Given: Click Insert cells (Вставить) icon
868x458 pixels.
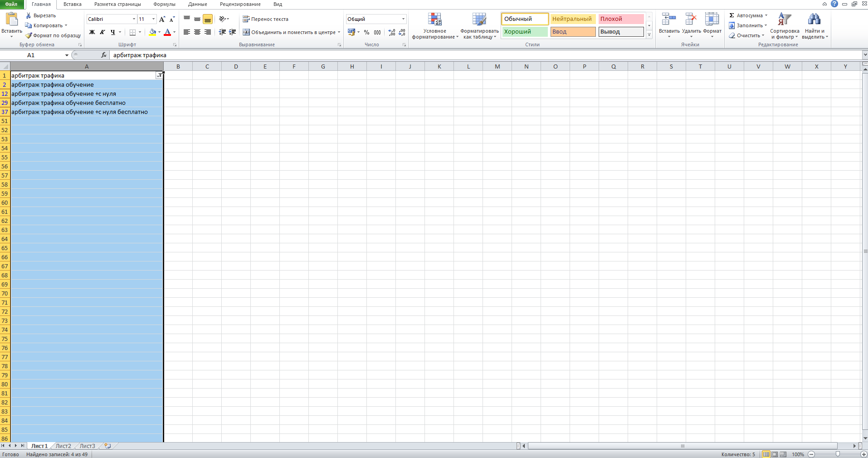Looking at the screenshot, I should (x=669, y=19).
